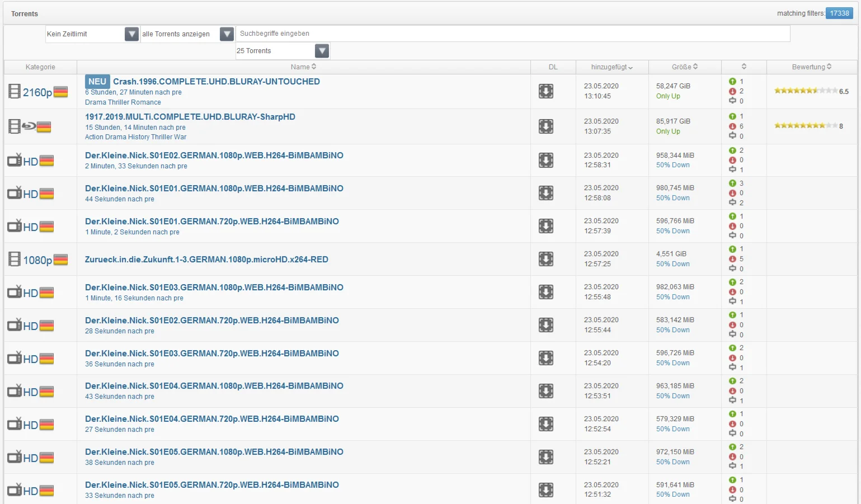Download the Crash.1996 UHD Bluray torrent

(x=545, y=91)
